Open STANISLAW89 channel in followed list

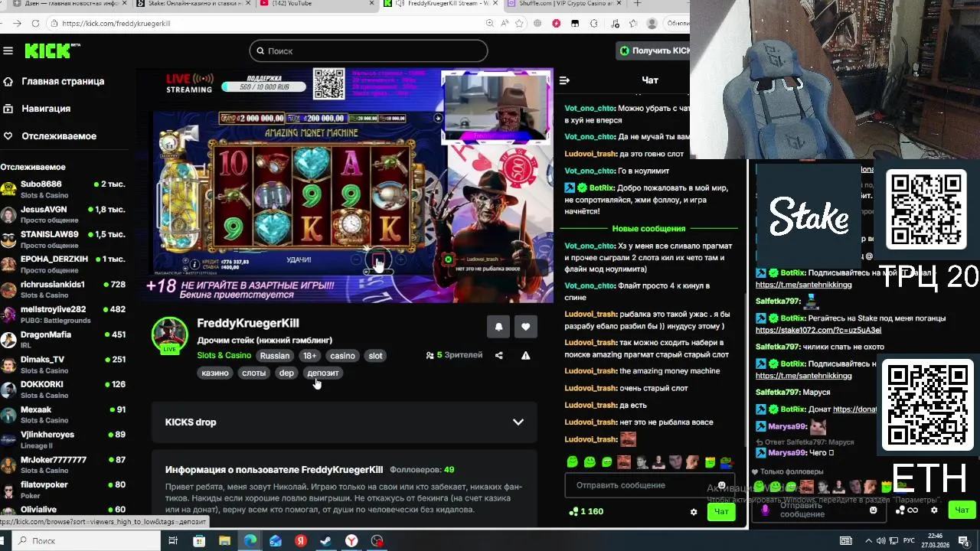(63, 240)
